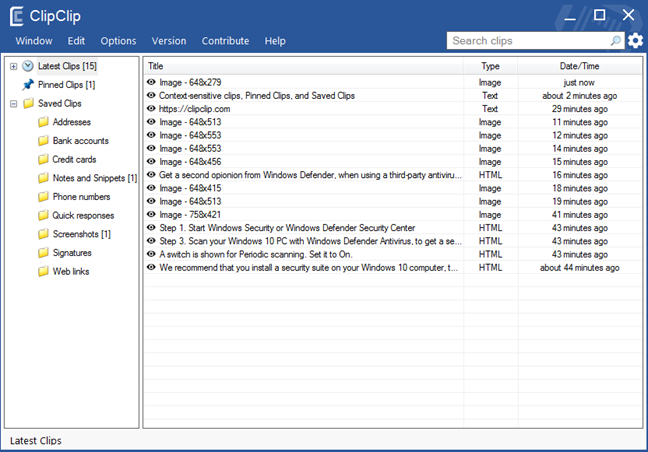Toggle eye icon for Image - 648x279
The image size is (648, 452).
pos(151,82)
